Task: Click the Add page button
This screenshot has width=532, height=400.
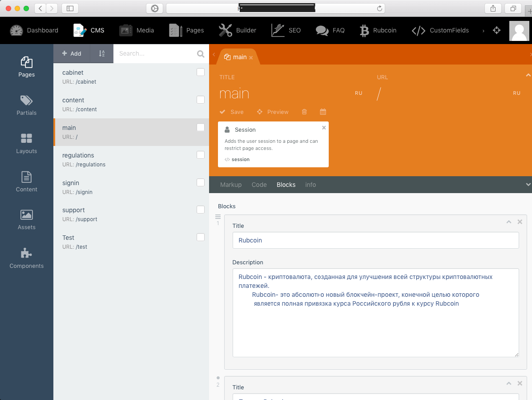Action: click(x=72, y=53)
